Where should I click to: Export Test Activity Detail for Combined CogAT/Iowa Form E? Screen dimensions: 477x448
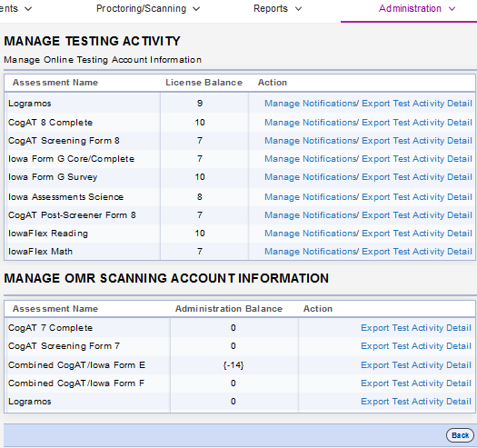[x=416, y=365]
